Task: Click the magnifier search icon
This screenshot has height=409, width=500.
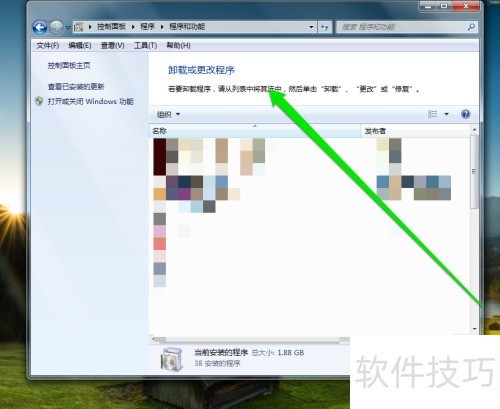Action: coord(471,27)
